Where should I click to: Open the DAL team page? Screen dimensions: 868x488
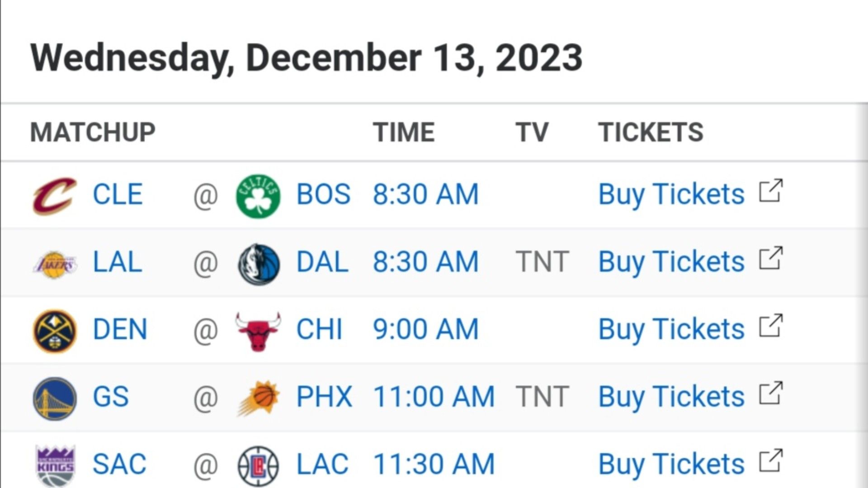(x=322, y=262)
